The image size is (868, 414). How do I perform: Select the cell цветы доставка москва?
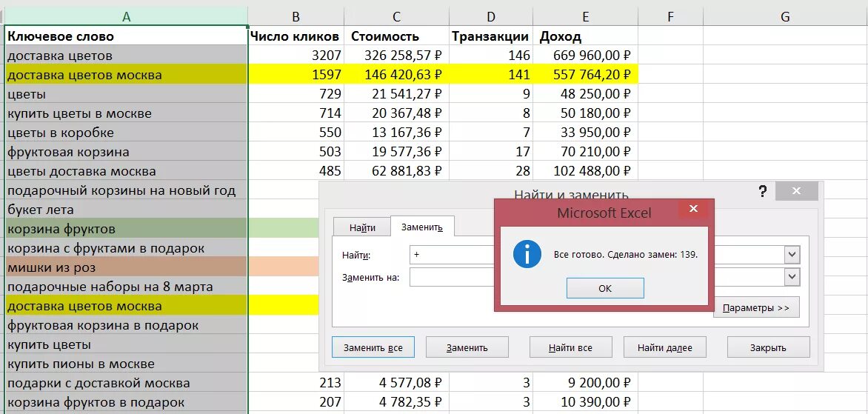click(x=126, y=171)
